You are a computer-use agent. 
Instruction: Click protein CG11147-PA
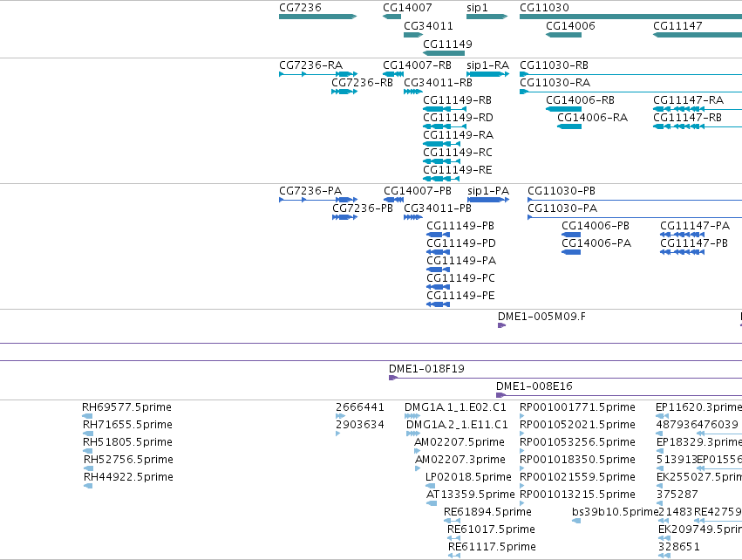683,235
